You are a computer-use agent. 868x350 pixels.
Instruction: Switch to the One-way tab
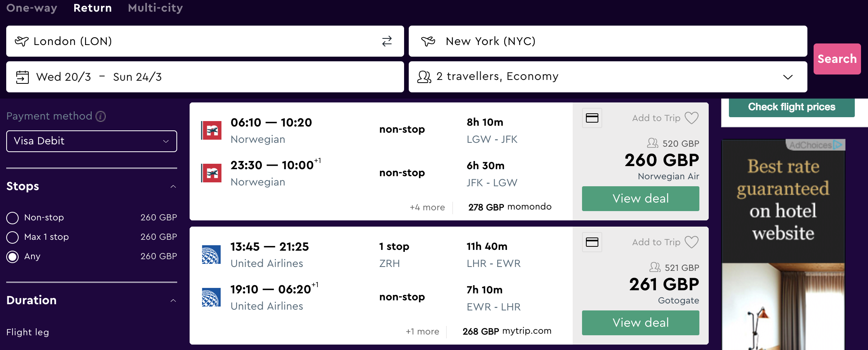[32, 8]
